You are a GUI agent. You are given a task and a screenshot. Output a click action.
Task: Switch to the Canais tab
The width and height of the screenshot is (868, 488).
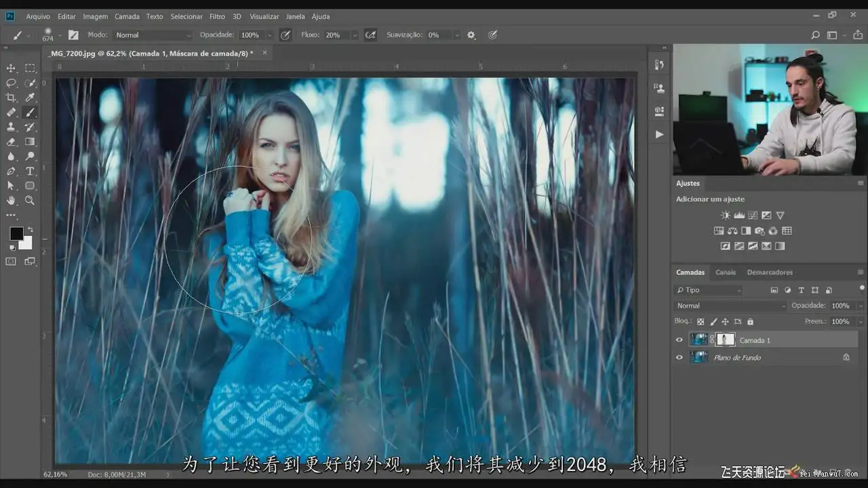click(x=726, y=272)
